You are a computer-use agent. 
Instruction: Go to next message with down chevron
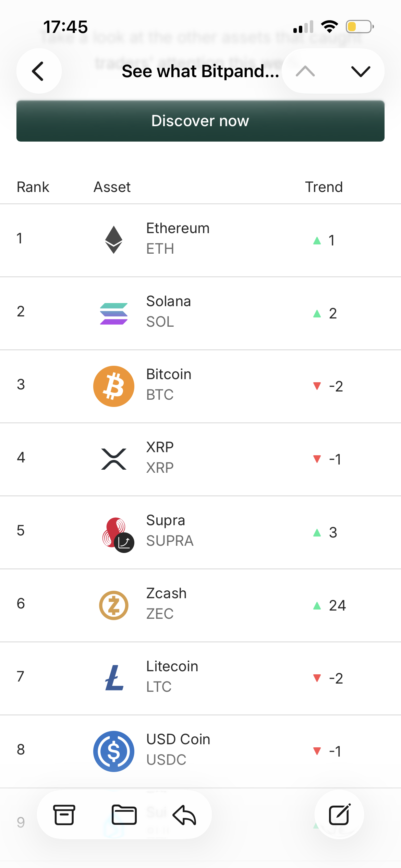click(x=361, y=71)
